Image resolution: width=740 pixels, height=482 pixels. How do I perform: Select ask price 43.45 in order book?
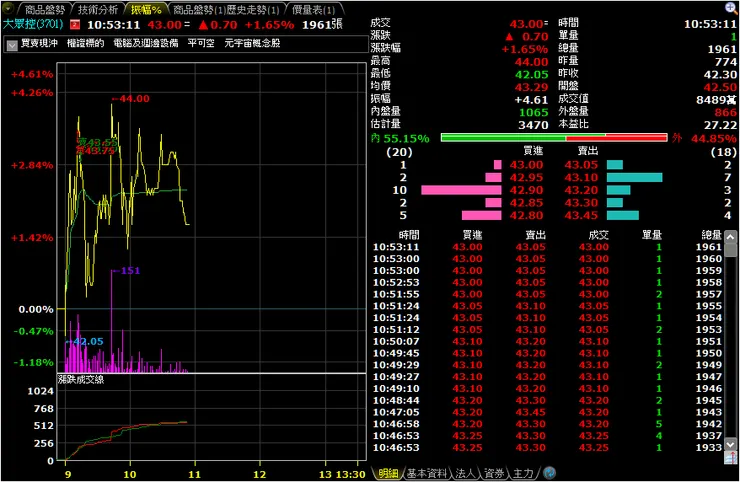(581, 216)
